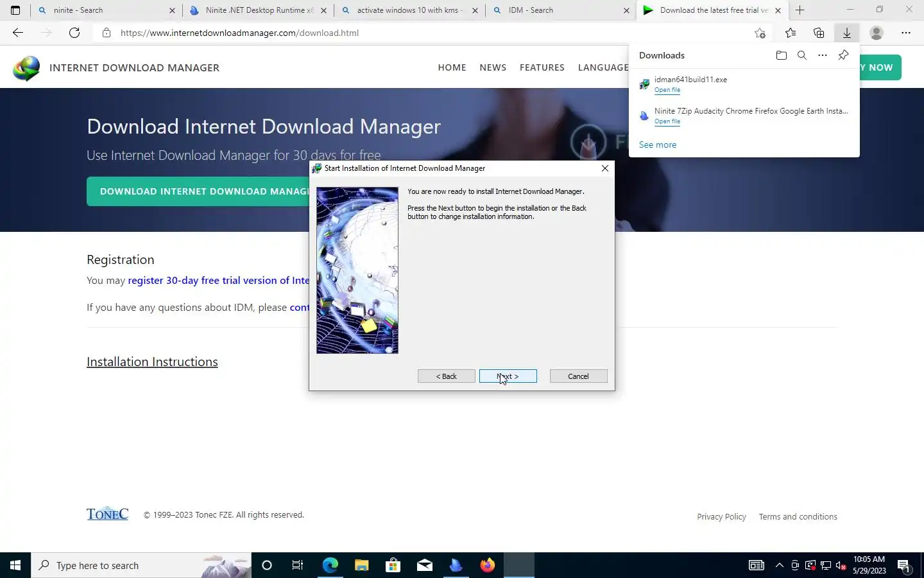Refresh the current page
This screenshot has width=924, height=578.
(74, 33)
